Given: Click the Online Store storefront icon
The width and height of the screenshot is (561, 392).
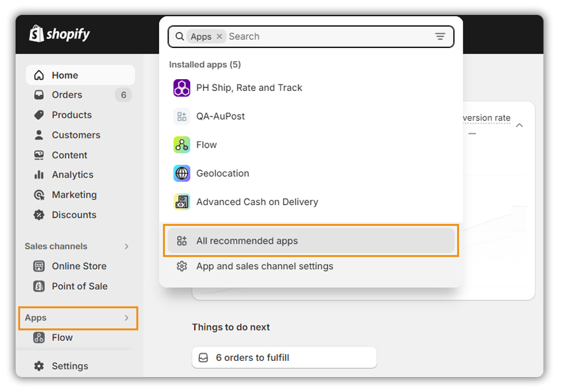Looking at the screenshot, I should pyautogui.click(x=39, y=266).
